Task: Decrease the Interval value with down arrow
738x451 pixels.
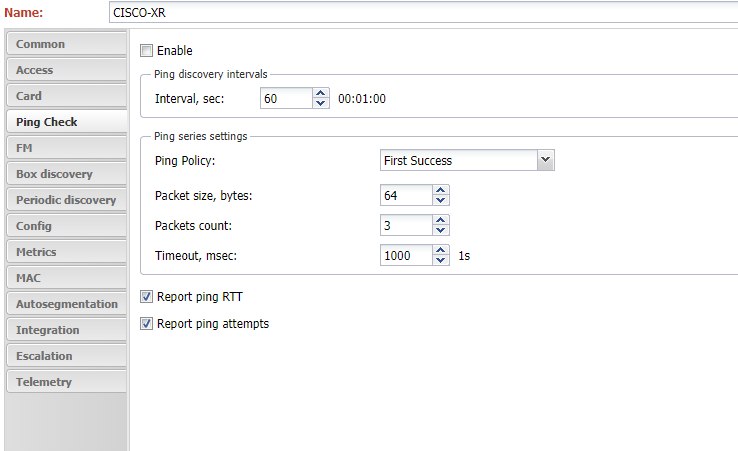Action: click(321, 104)
